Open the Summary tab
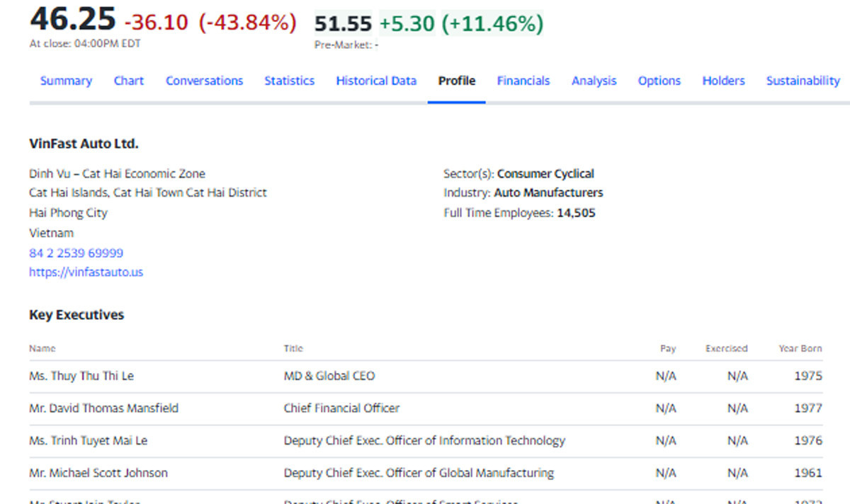Screen dimensions: 850x504 click(x=66, y=81)
